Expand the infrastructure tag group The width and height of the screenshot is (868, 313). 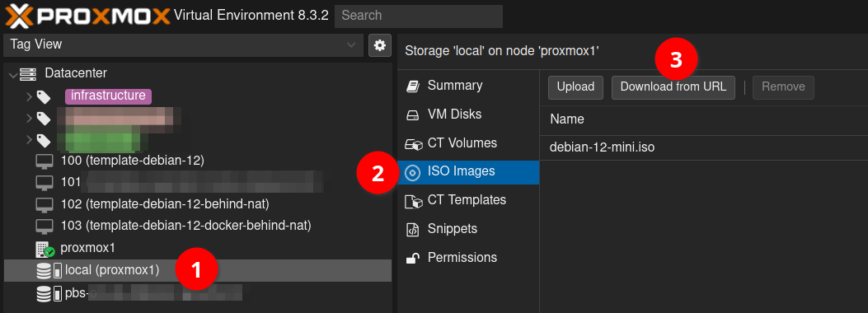(29, 96)
